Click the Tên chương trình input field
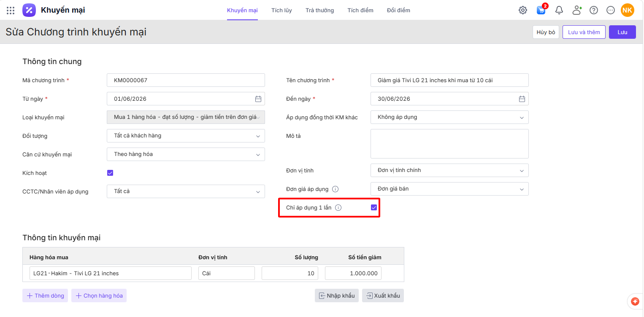Screen dimensions: 644x317 [449, 80]
